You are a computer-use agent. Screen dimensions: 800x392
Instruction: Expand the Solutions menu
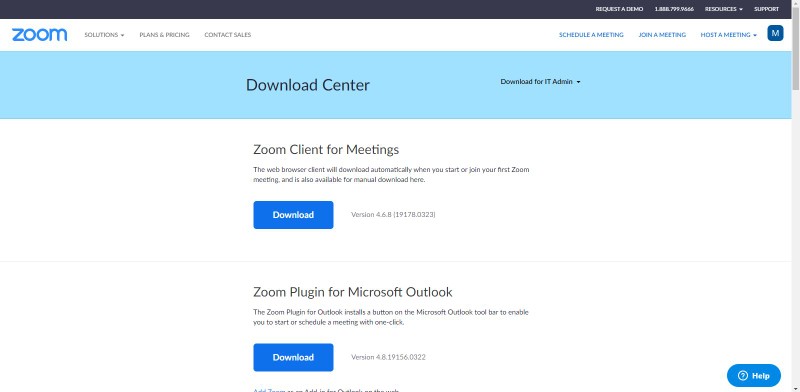point(104,35)
